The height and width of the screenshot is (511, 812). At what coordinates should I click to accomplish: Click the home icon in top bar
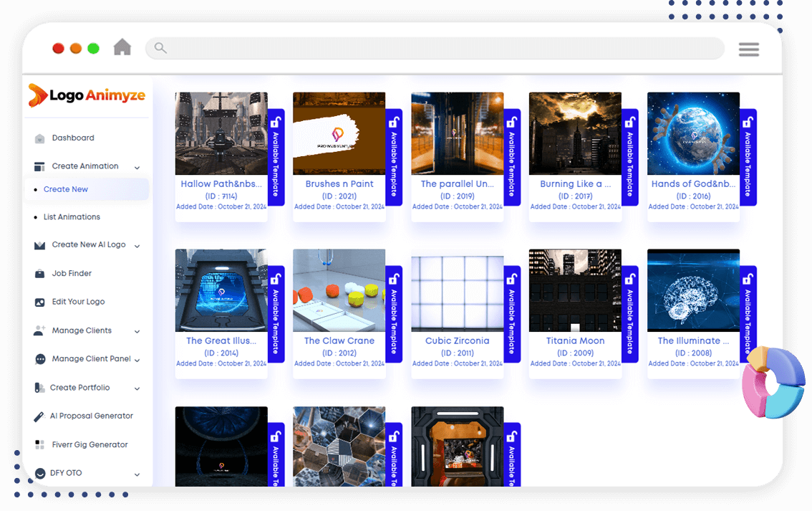[x=122, y=47]
